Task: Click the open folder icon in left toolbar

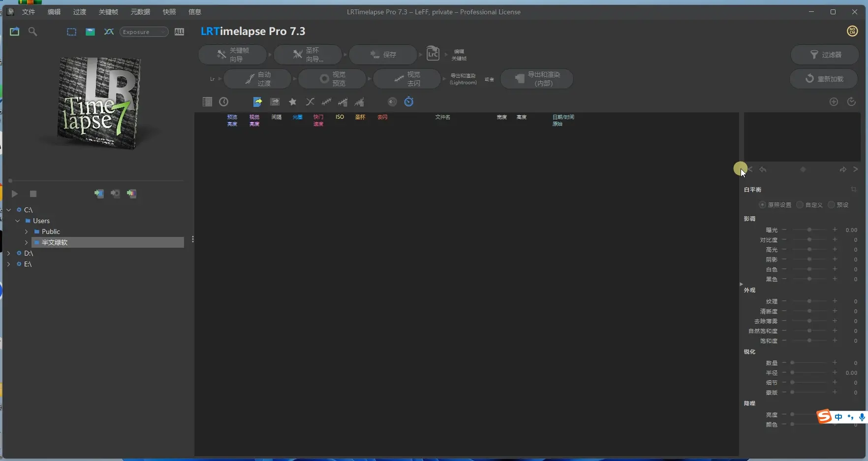Action: point(15,32)
